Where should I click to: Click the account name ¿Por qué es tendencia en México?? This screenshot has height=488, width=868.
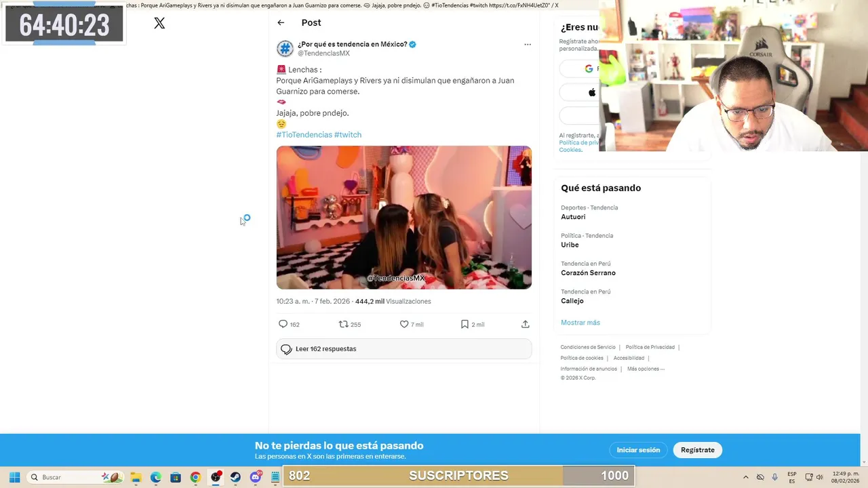click(352, 44)
